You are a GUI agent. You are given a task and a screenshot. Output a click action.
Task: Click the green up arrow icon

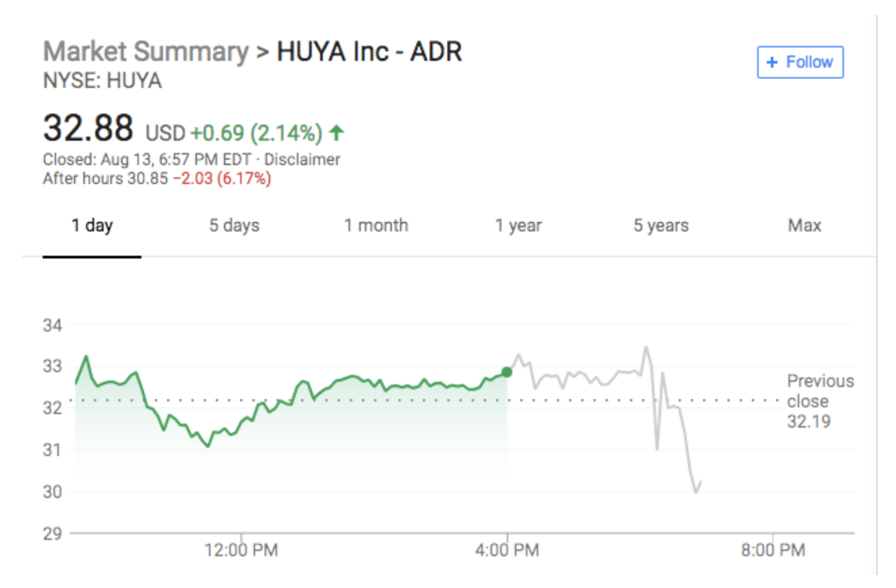tap(336, 133)
